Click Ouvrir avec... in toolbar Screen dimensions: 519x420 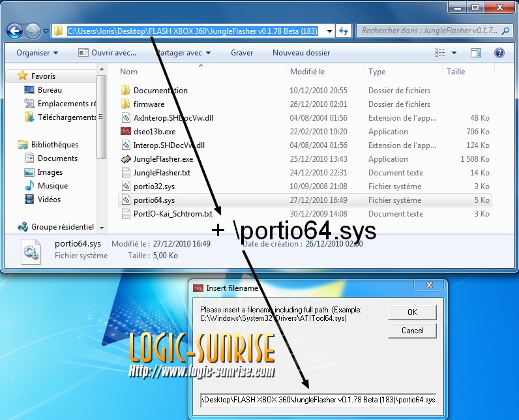107,53
